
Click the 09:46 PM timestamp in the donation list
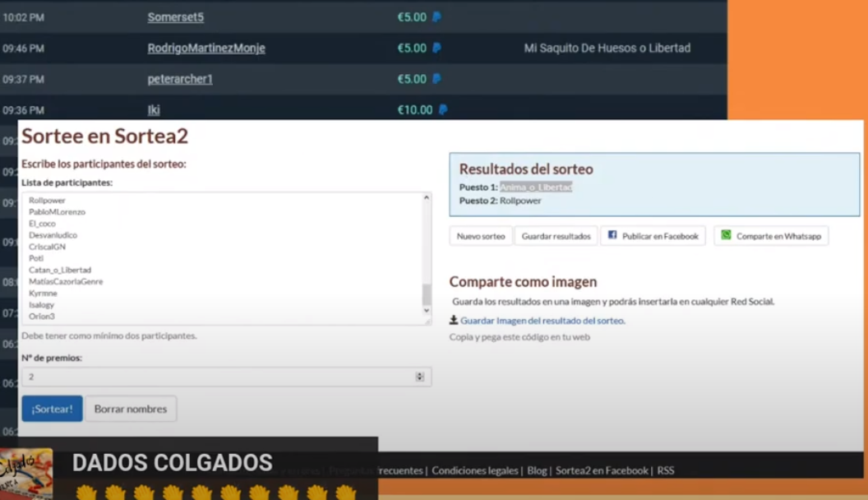pos(23,49)
